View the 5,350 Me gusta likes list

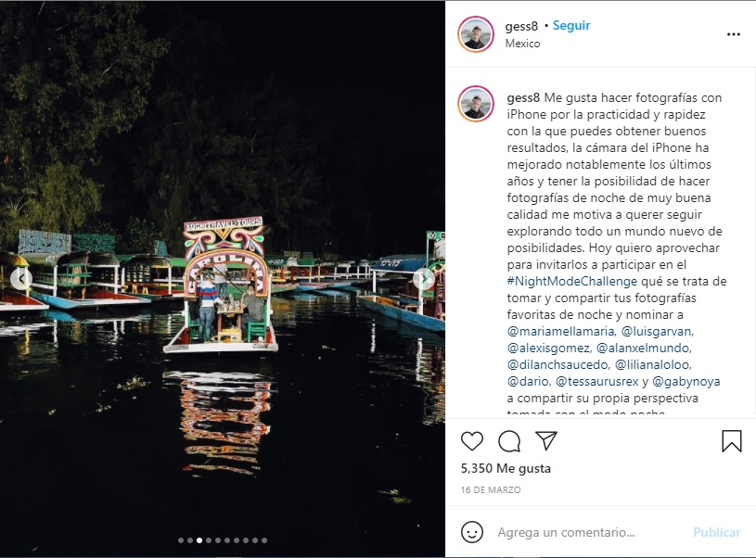[506, 468]
